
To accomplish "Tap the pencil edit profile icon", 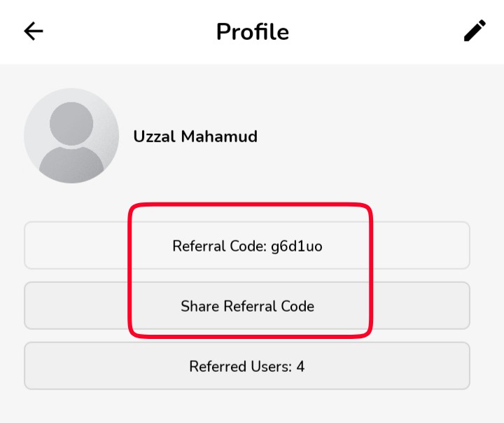I will (x=475, y=31).
